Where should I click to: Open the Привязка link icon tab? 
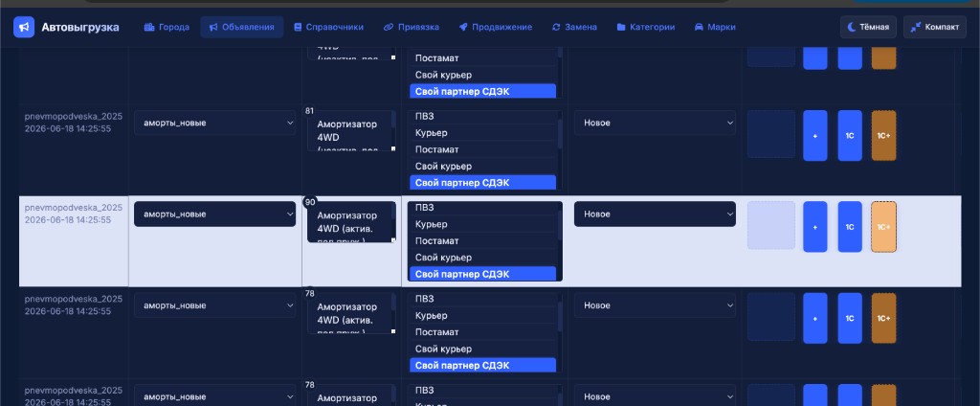(x=411, y=27)
